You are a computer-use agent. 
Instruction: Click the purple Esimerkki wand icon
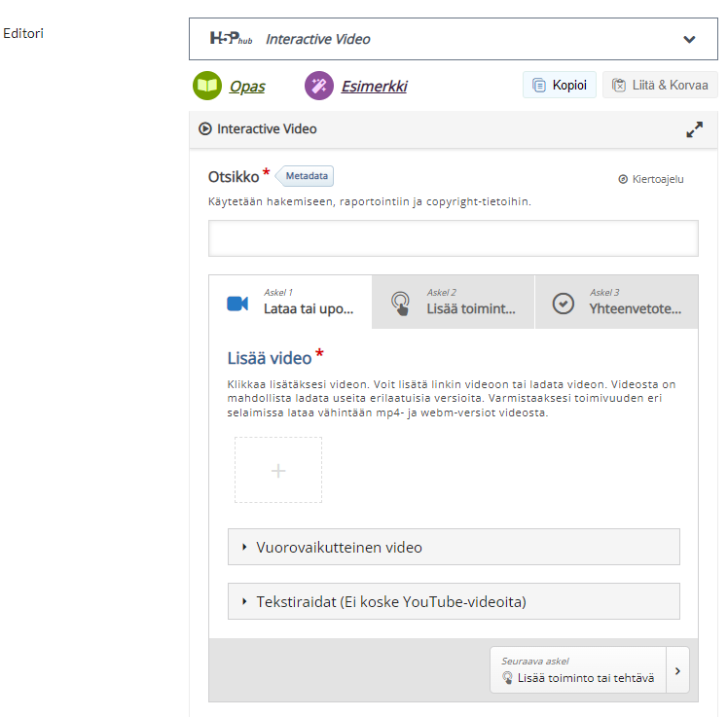pos(319,86)
